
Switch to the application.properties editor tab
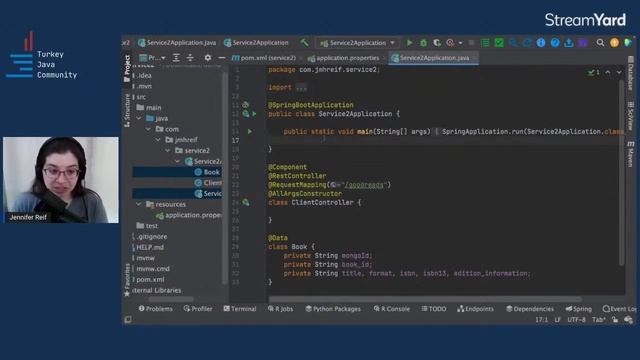tap(344, 58)
